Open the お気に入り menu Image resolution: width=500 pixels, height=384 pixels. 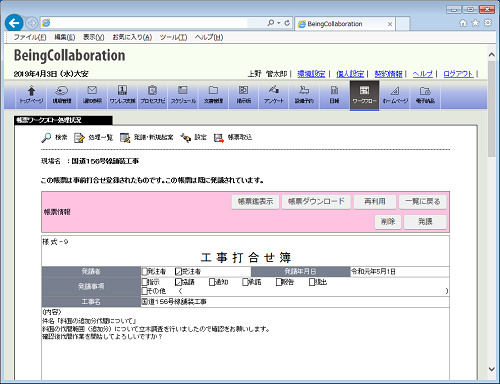[x=132, y=37]
